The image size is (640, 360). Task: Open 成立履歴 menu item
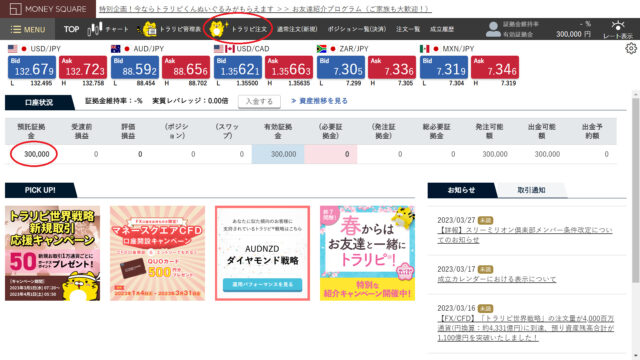click(x=442, y=29)
